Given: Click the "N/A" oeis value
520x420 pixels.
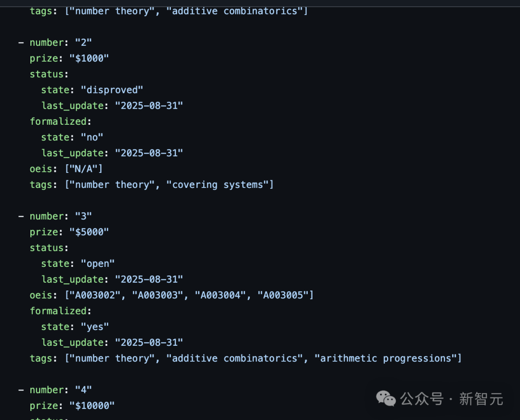Looking at the screenshot, I should 84,169.
